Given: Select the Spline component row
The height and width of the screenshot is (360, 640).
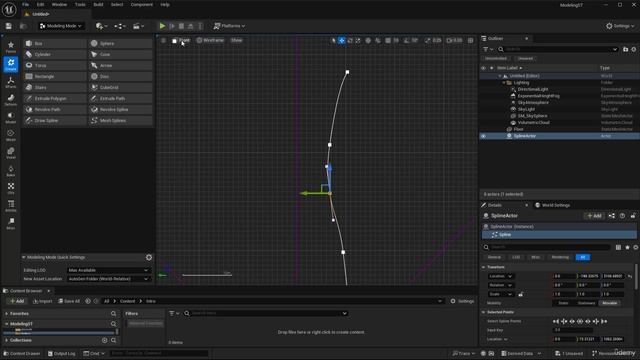Looking at the screenshot, I should (559, 235).
